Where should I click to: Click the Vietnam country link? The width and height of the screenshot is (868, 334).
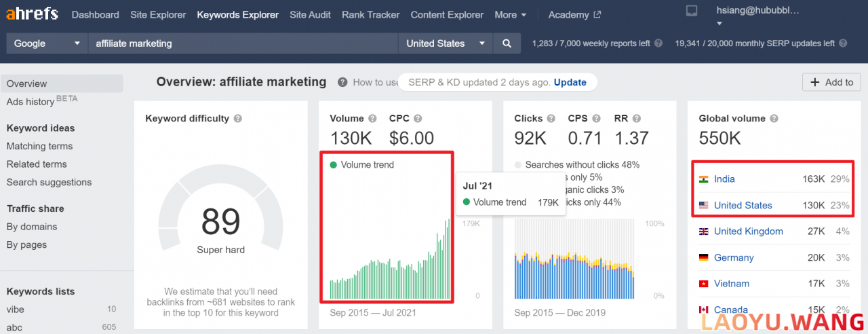point(732,284)
